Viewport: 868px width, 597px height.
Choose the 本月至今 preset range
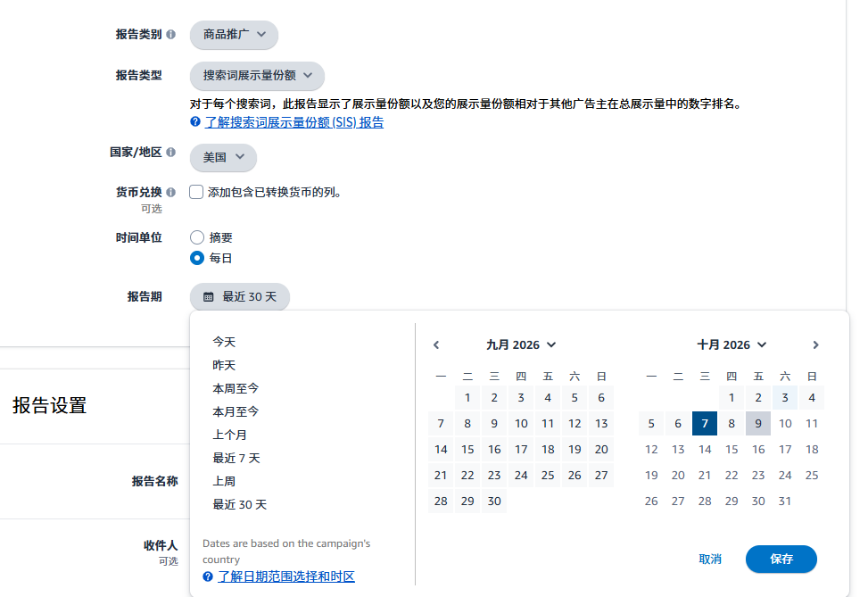pos(236,411)
